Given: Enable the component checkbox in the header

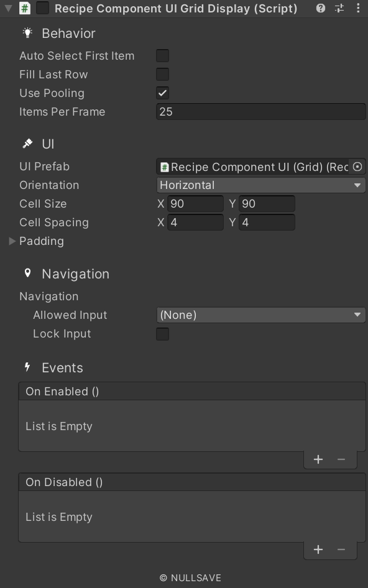Looking at the screenshot, I should point(42,8).
